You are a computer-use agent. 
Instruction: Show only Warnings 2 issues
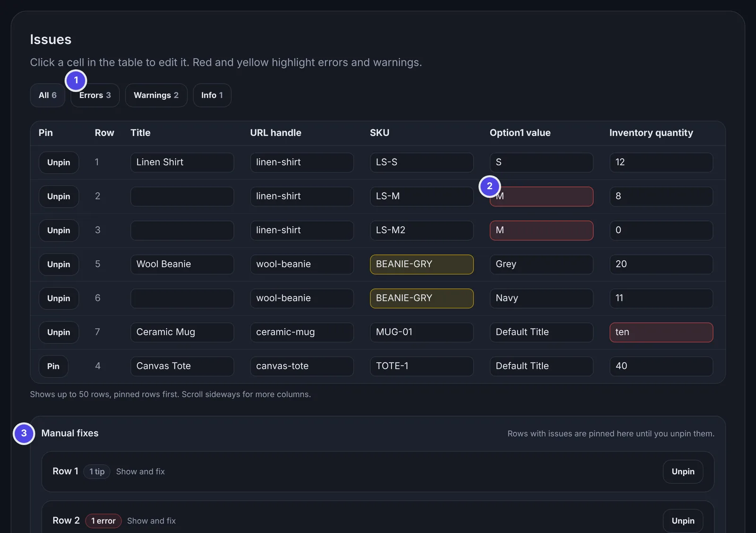[x=156, y=95]
